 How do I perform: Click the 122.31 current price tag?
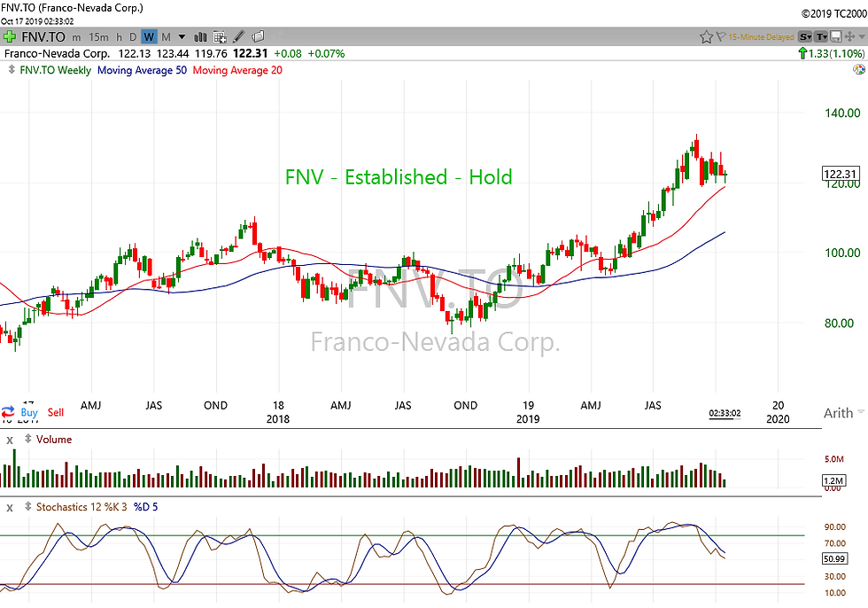point(841,174)
